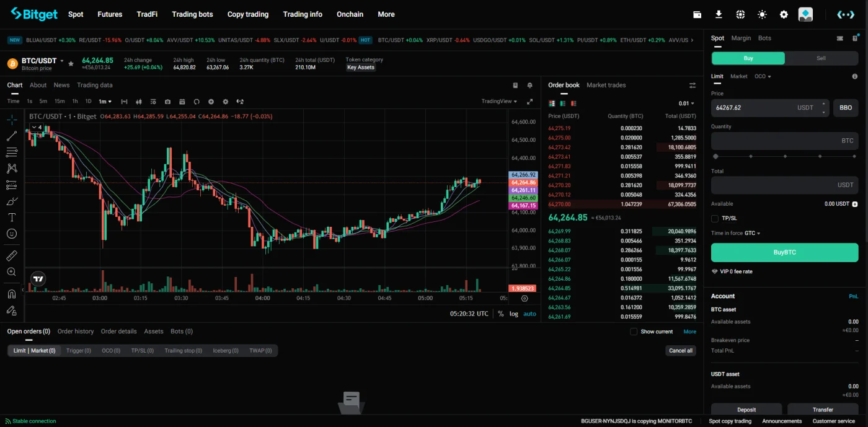Check the TP/SL checkbox
Image resolution: width=868 pixels, height=427 pixels.
point(715,218)
